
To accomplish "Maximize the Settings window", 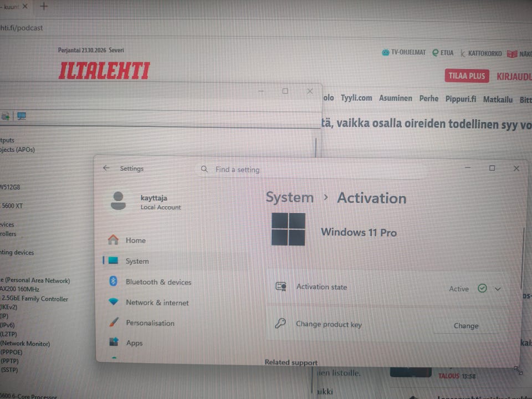I will pyautogui.click(x=492, y=168).
